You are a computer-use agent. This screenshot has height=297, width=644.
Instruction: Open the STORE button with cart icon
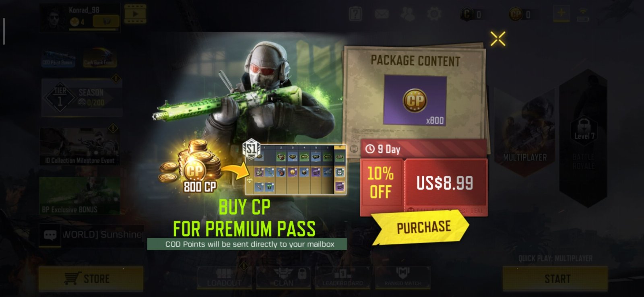coord(91,278)
